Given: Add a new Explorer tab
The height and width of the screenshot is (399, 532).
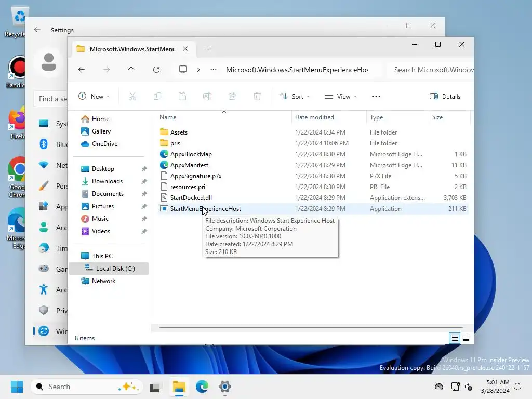Looking at the screenshot, I should (x=208, y=49).
